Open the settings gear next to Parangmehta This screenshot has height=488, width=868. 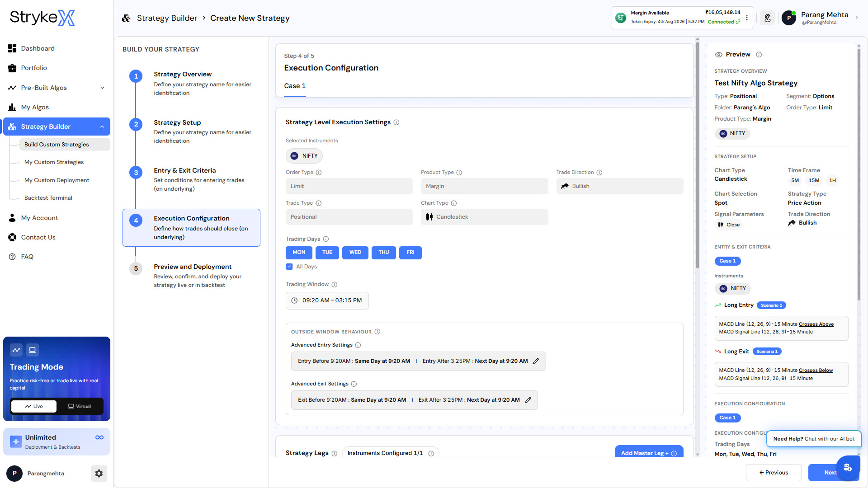click(x=99, y=474)
